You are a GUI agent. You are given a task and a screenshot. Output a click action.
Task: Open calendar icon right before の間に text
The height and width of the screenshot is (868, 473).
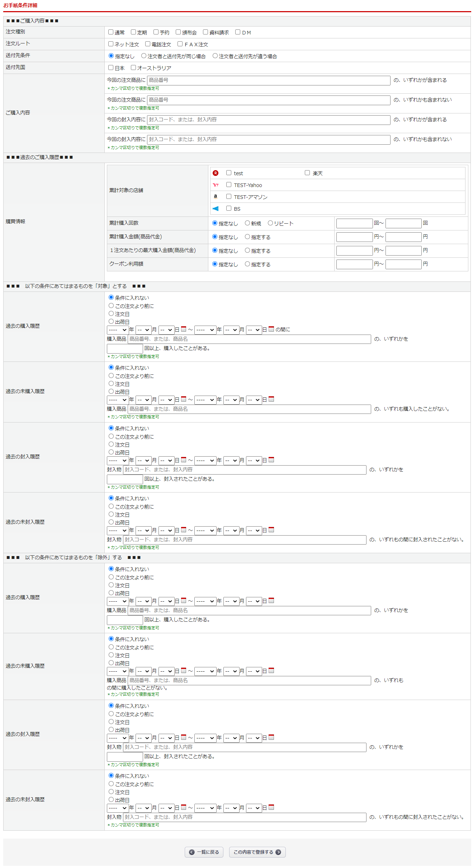click(271, 329)
